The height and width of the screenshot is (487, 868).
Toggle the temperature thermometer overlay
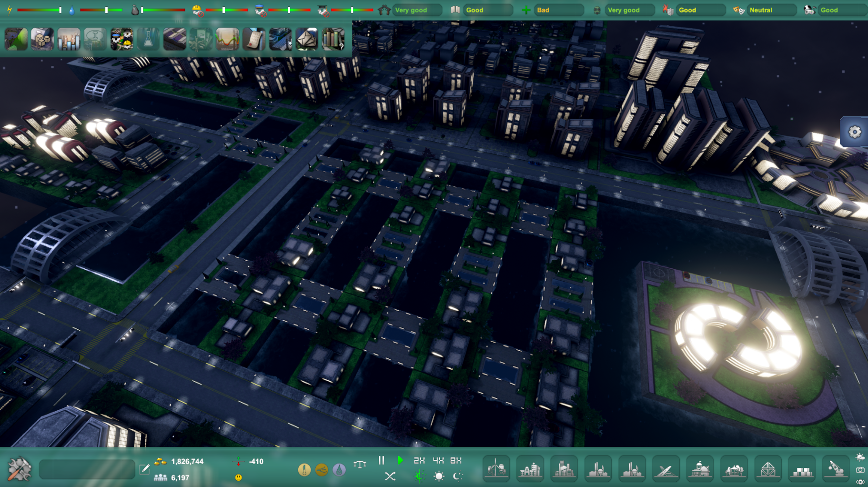click(x=304, y=470)
